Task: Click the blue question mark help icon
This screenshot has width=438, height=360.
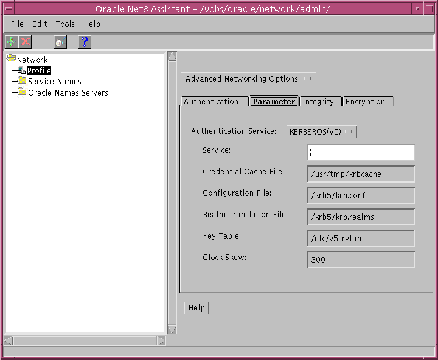Action: (x=85, y=42)
